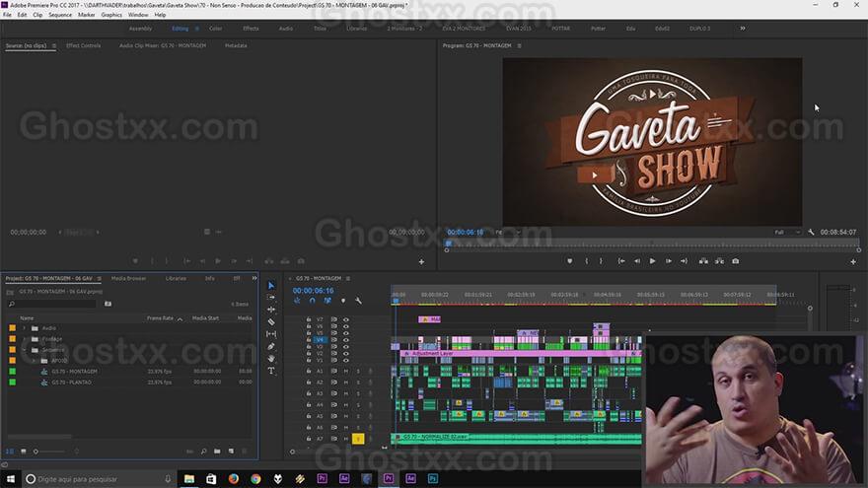Mark Out point in Program monitor

601,261
